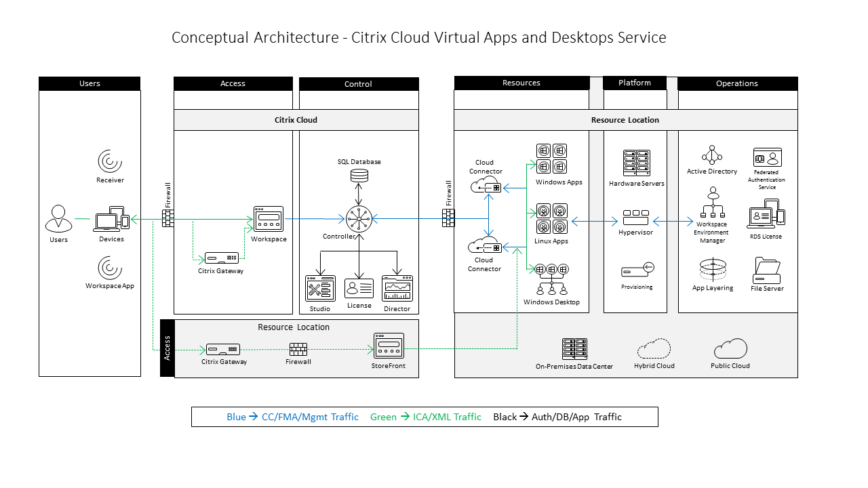The height and width of the screenshot is (488, 868).
Task: Click the Blue CC/FMA/Mgmt Traffic legend text
Action: [292, 417]
